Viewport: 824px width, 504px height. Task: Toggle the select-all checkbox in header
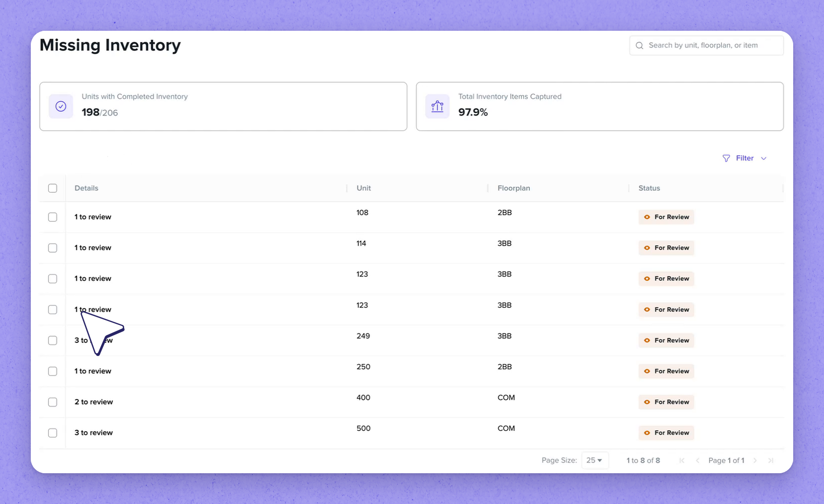coord(53,188)
